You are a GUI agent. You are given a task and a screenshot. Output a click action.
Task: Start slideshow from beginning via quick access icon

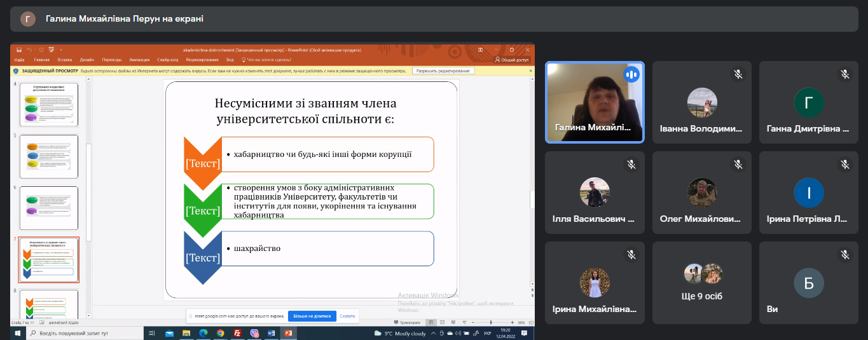(50, 50)
